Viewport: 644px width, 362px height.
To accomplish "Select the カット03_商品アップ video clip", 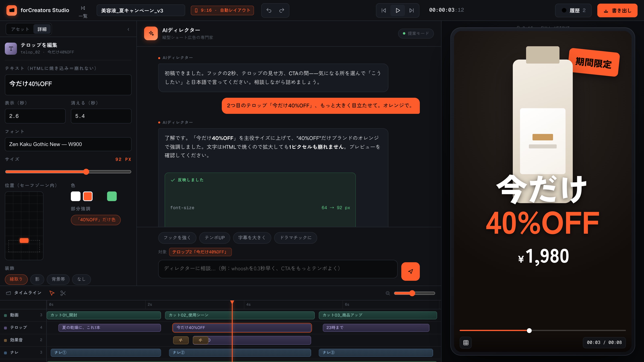I will tap(378, 315).
